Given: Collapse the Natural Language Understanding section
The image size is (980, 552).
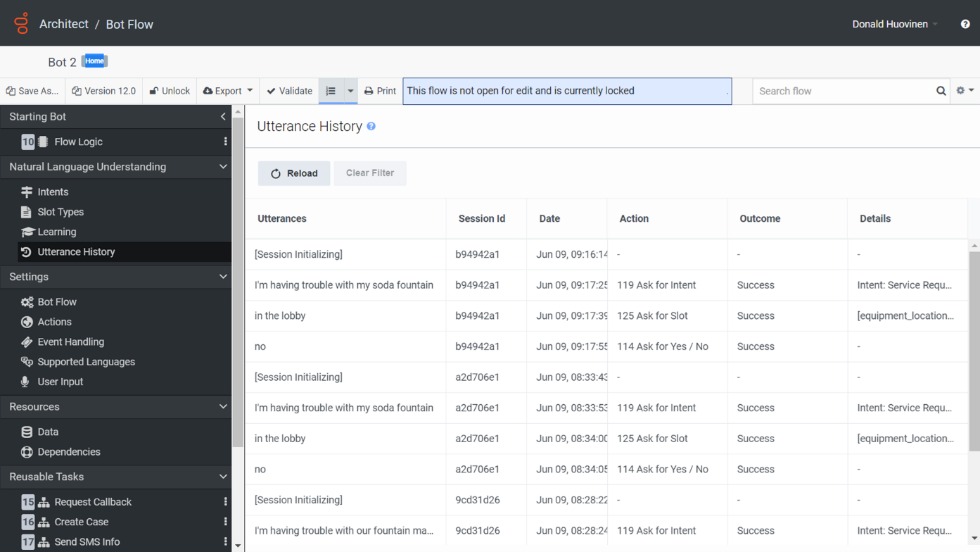Looking at the screenshot, I should (223, 167).
